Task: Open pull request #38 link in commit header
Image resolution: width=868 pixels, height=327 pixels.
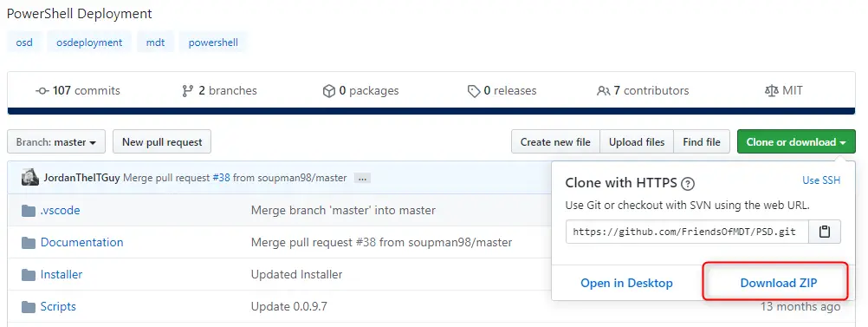Action: click(x=221, y=178)
